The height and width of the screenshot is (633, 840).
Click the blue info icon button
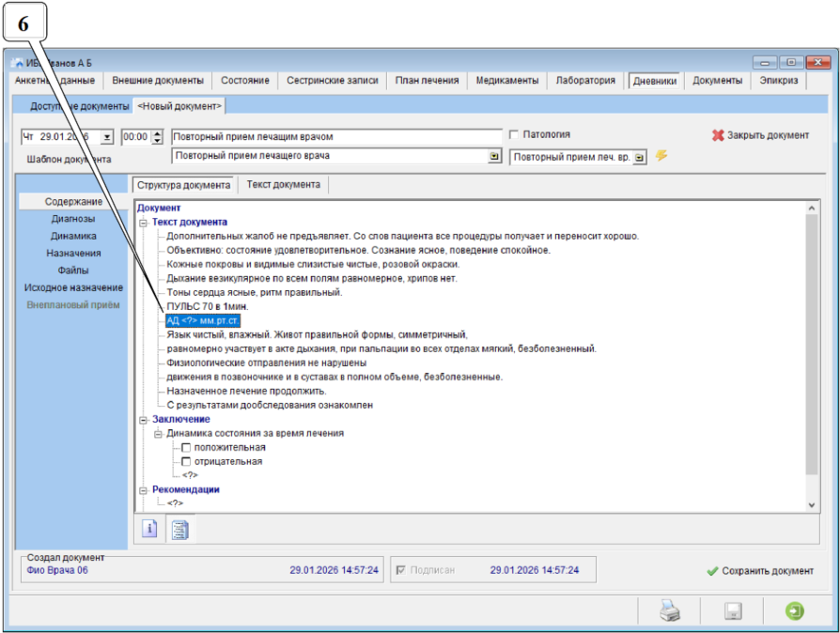click(x=149, y=530)
